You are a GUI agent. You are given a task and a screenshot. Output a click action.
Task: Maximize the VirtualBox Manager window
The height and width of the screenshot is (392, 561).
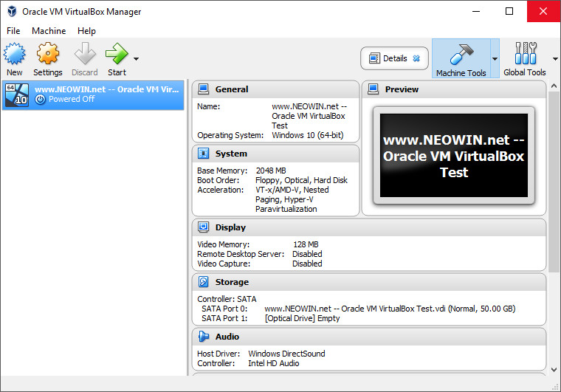509,12
